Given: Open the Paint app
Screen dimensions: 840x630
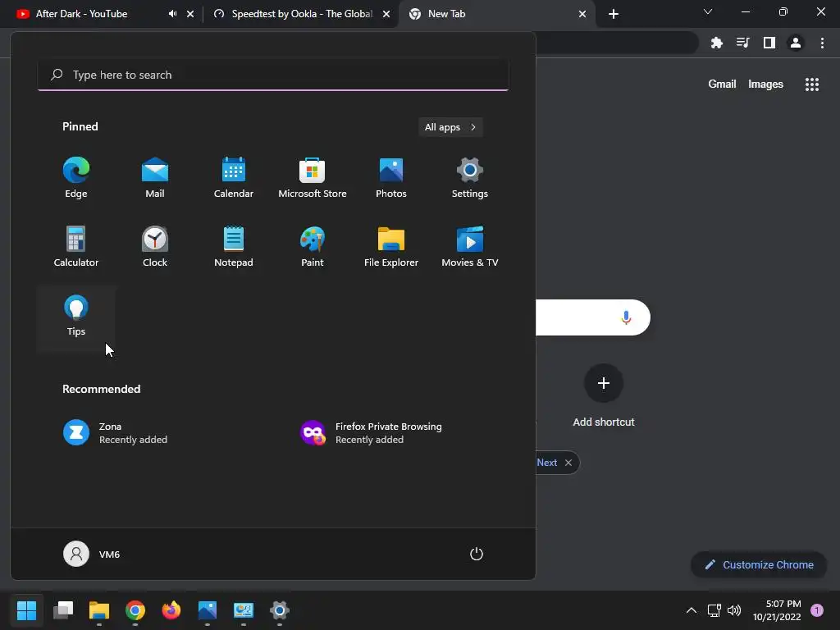Looking at the screenshot, I should [313, 246].
